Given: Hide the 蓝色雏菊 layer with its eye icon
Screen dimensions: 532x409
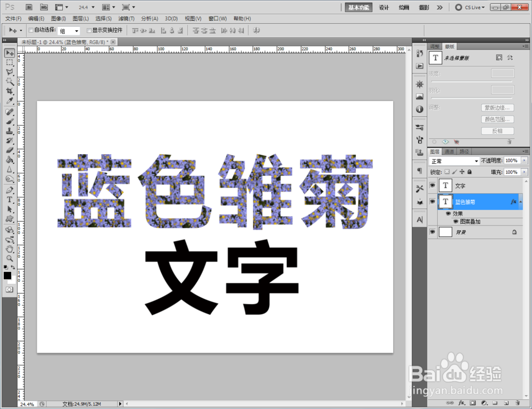Looking at the screenshot, I should 432,202.
